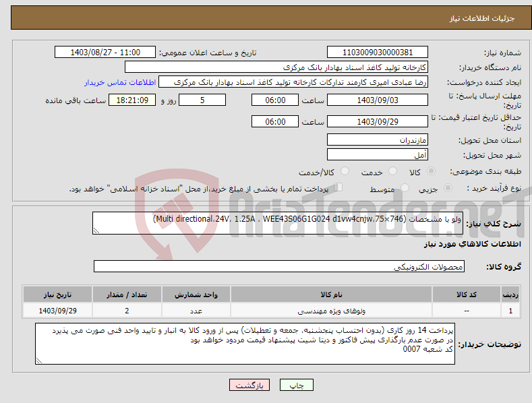Screen dimensions: 532x403
Task: Click the price validity time 06:00 field
Action: [x=275, y=121]
